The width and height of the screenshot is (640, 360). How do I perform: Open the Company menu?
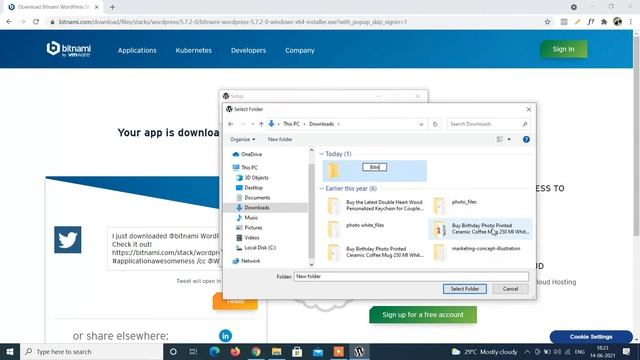coord(300,51)
